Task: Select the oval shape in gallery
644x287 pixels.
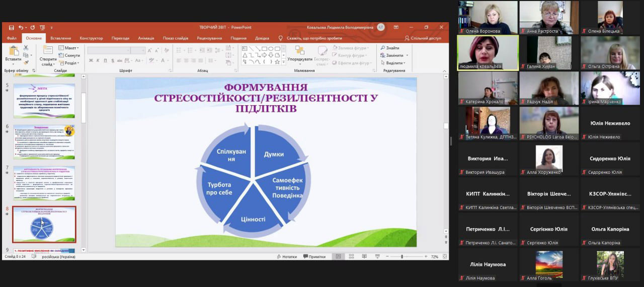Action: [x=271, y=49]
